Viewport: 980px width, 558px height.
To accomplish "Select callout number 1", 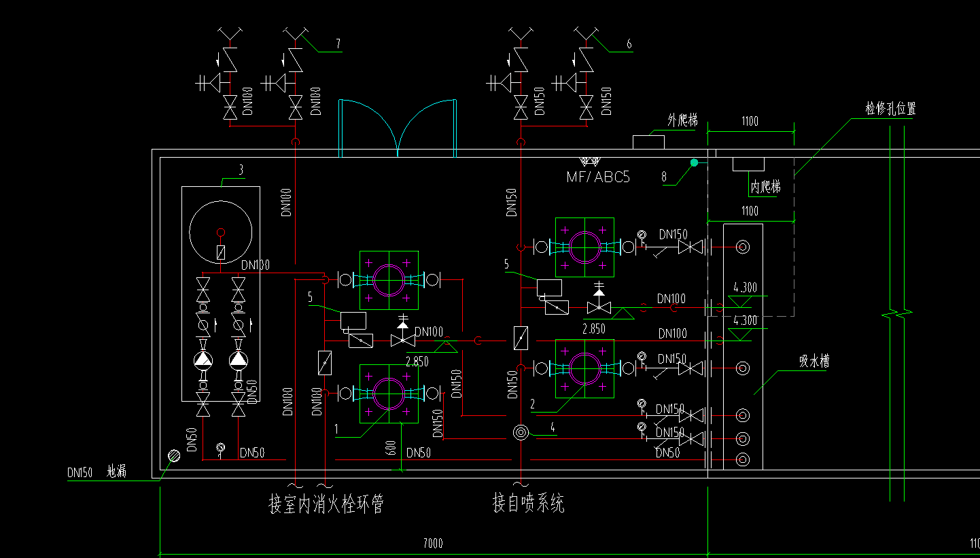I will [336, 430].
